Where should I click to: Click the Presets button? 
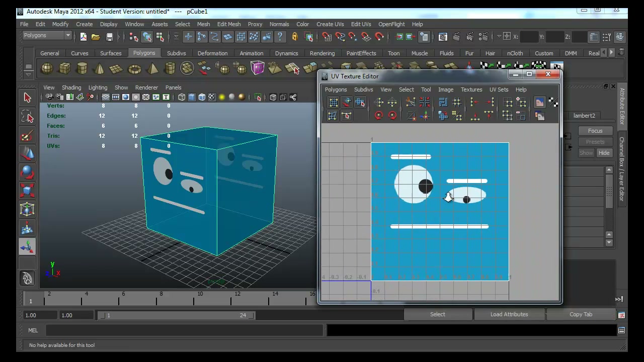595,142
